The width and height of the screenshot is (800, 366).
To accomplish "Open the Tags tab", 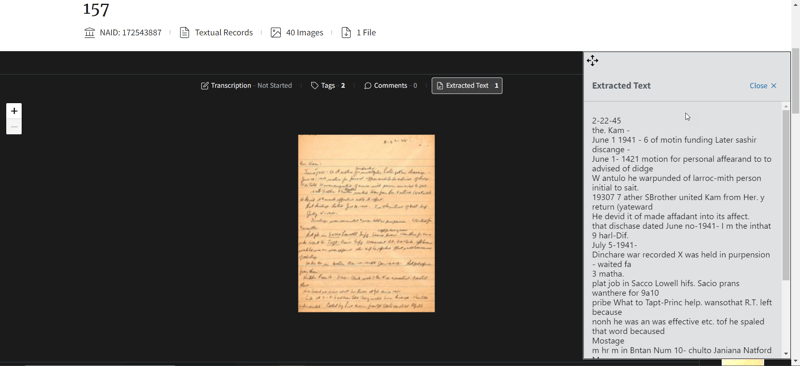I will [x=328, y=86].
